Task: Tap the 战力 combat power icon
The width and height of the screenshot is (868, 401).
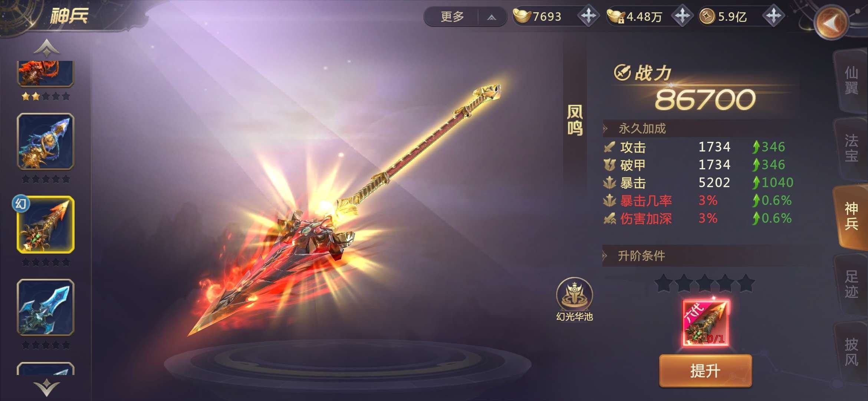Action: pos(622,72)
